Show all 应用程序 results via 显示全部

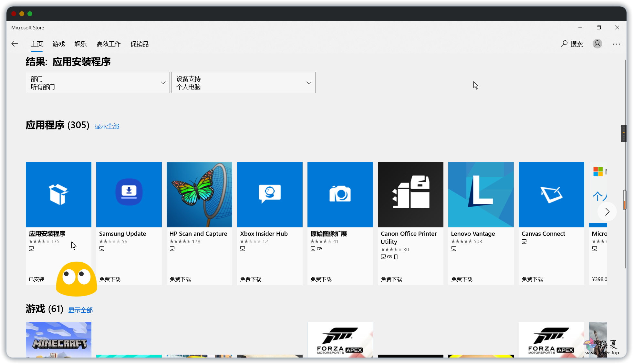coord(107,126)
